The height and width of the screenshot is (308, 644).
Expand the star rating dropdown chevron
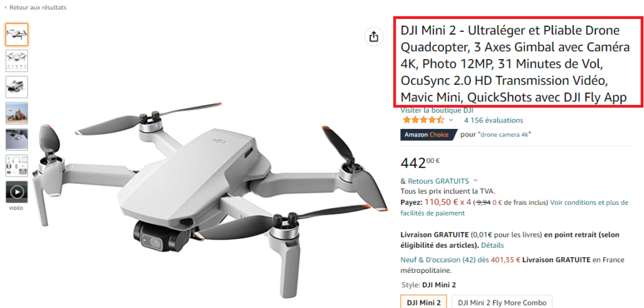[451, 120]
